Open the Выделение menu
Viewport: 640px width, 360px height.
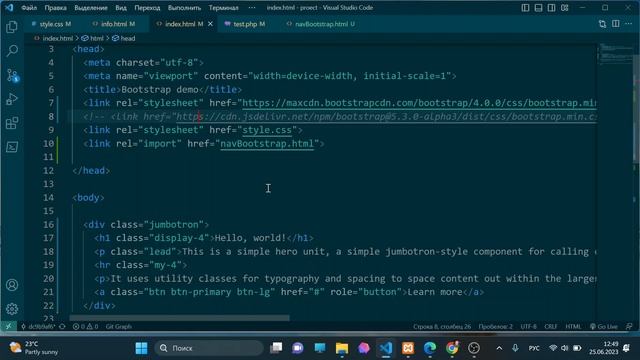[x=91, y=8]
